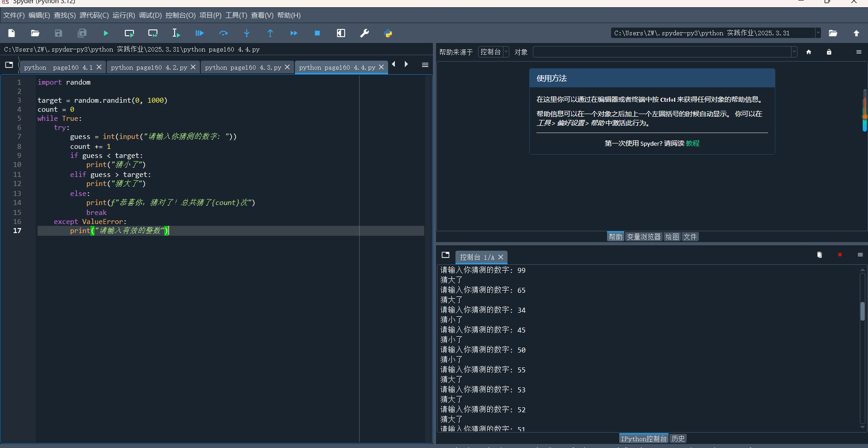This screenshot has width=868, height=448.
Task: Open file using folder toolbar icon
Action: coord(35,33)
